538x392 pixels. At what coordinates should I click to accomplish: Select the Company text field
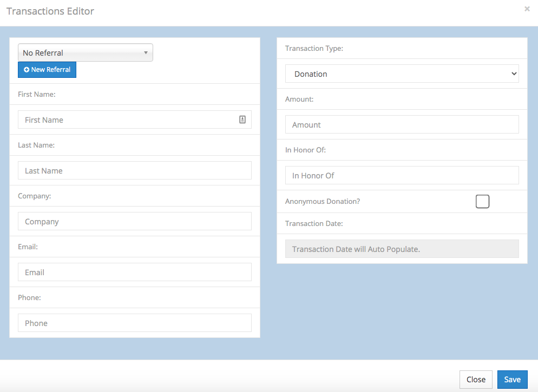point(134,222)
